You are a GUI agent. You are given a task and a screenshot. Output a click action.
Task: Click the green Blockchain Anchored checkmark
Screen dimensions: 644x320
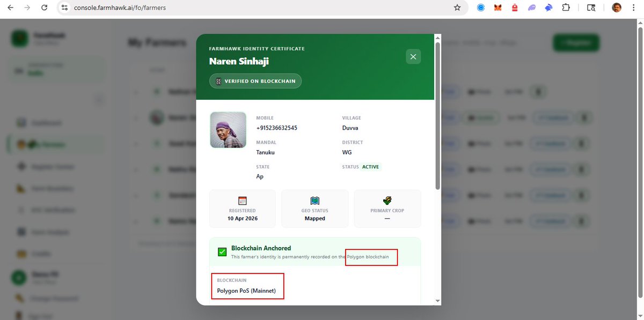(x=222, y=252)
